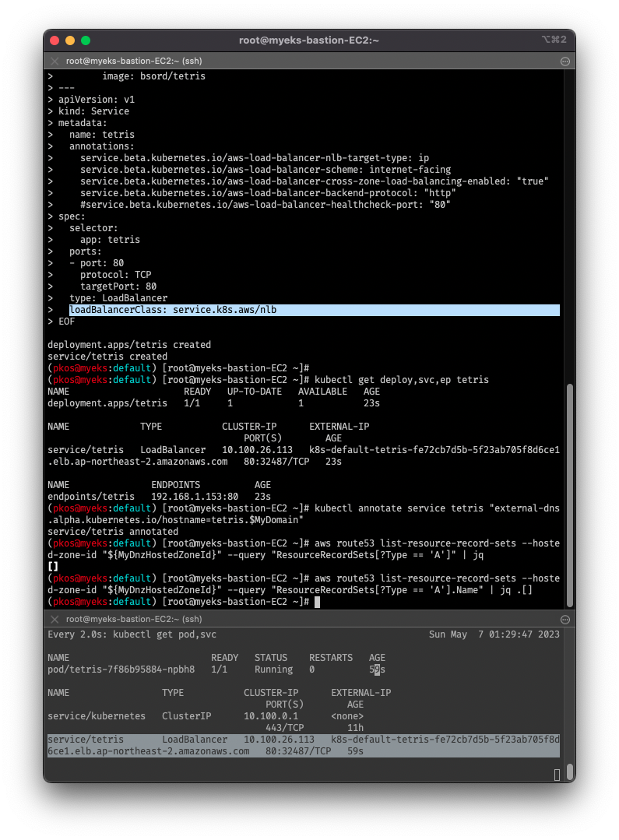
Task: Click the red window close button
Action: tap(55, 40)
